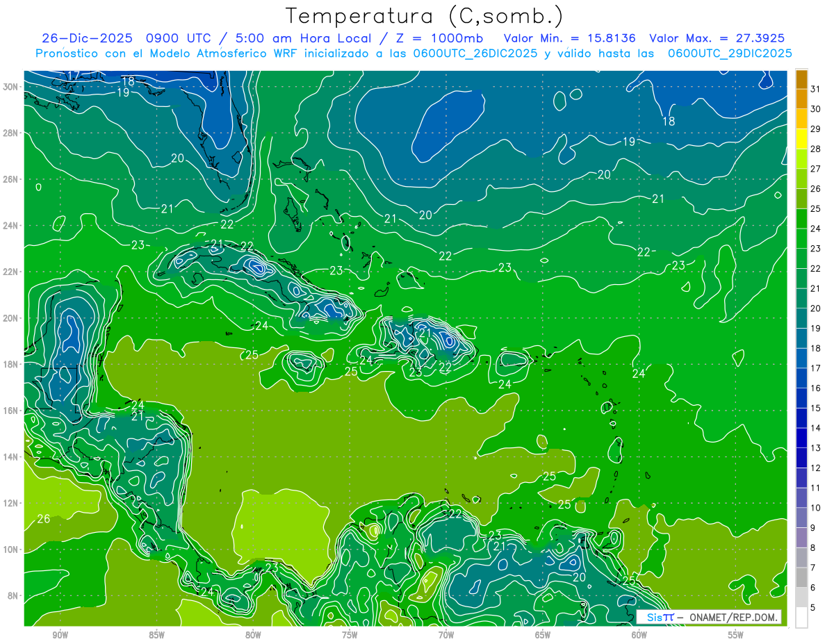Image resolution: width=834 pixels, height=644 pixels.
Task: Click the color scale label 31
Action: tap(816, 88)
